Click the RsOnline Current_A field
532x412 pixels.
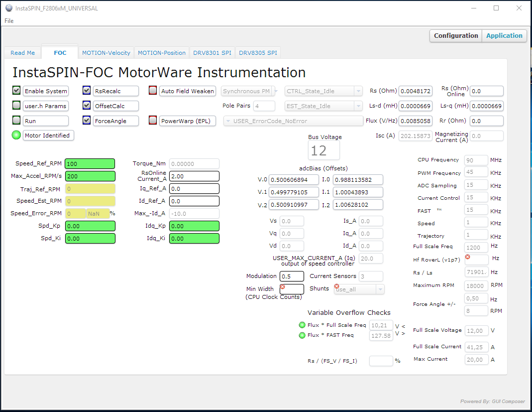click(194, 176)
